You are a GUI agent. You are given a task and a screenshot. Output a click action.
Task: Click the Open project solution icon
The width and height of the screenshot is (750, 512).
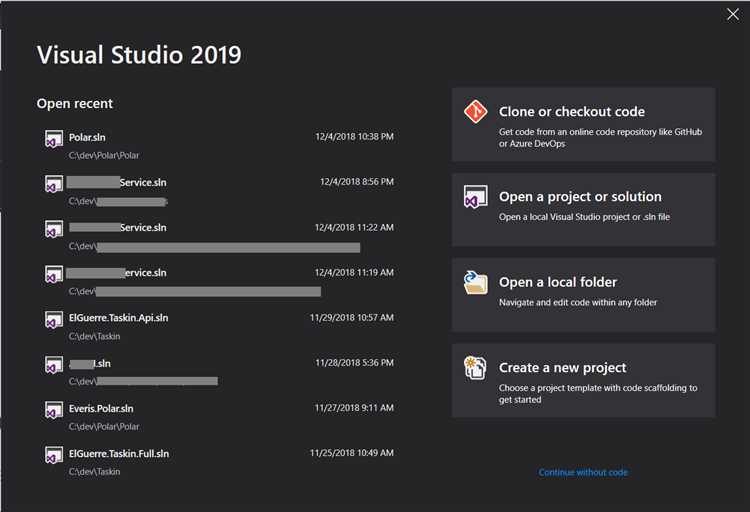[475, 197]
